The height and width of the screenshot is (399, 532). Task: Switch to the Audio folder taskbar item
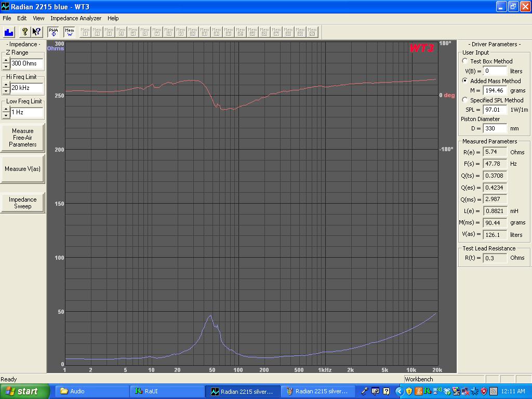[x=91, y=392]
